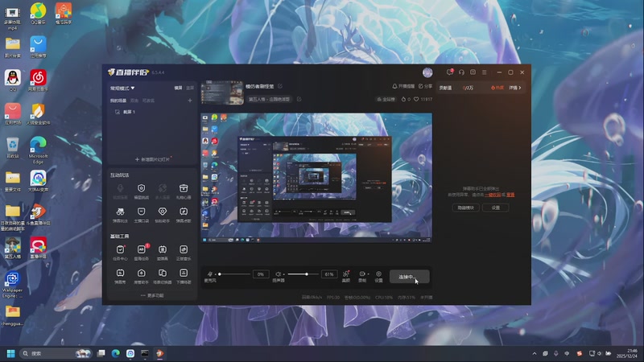Click the stream cover thumbnail
Image resolution: width=644 pixels, height=362 pixels.
[222, 93]
